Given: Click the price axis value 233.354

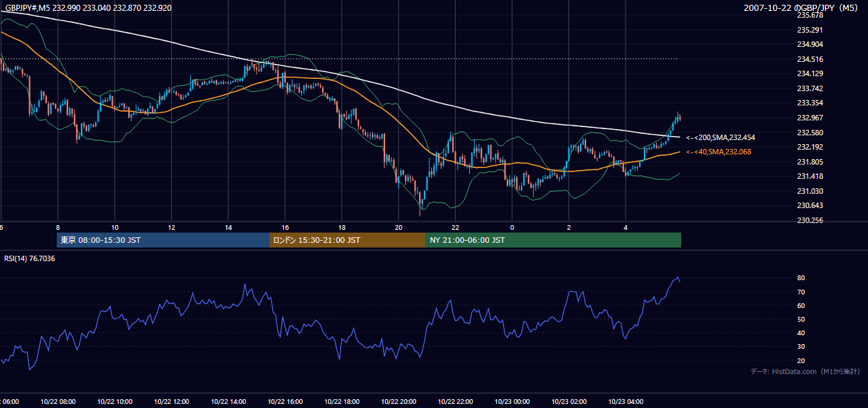Looking at the screenshot, I should [810, 103].
